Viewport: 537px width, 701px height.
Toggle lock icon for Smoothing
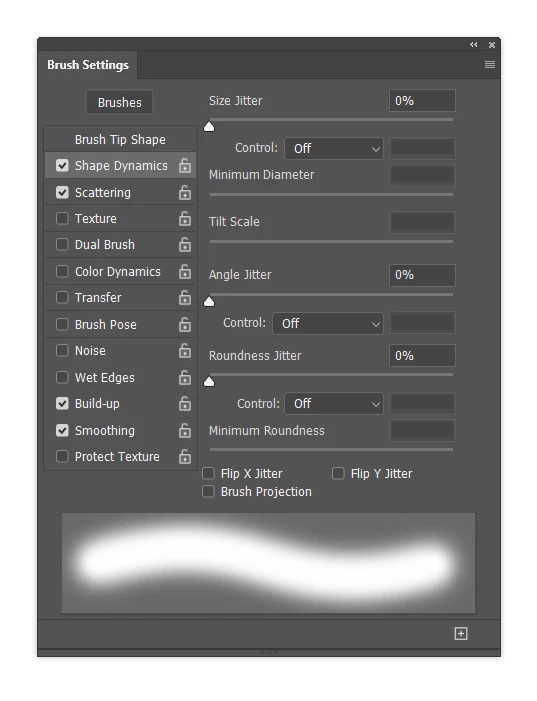click(185, 431)
